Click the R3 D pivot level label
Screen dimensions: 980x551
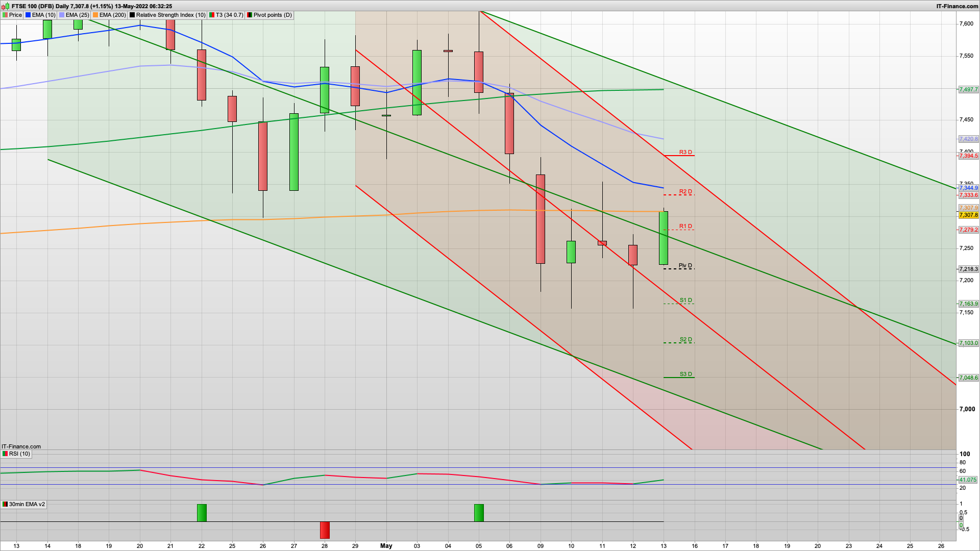tap(685, 152)
